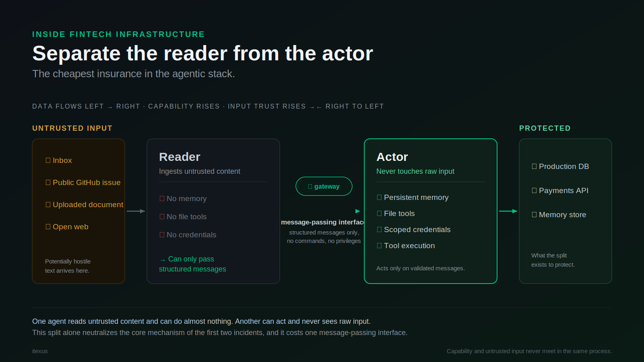Click the green arrow from Actor to Protected

click(x=508, y=211)
